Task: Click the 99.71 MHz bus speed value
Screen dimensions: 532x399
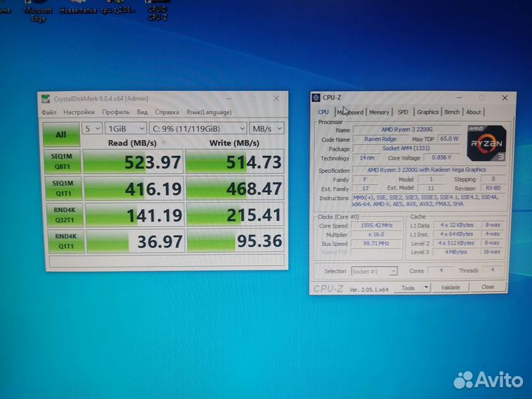Action: point(376,243)
